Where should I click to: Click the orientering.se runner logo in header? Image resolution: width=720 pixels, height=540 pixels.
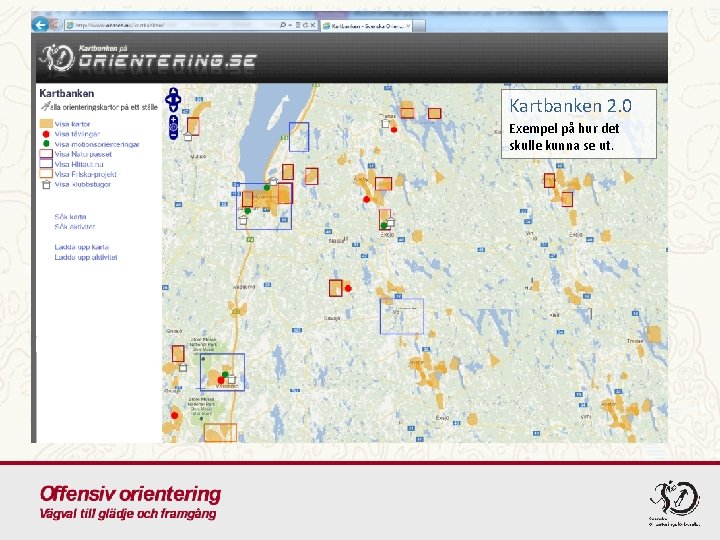point(56,58)
